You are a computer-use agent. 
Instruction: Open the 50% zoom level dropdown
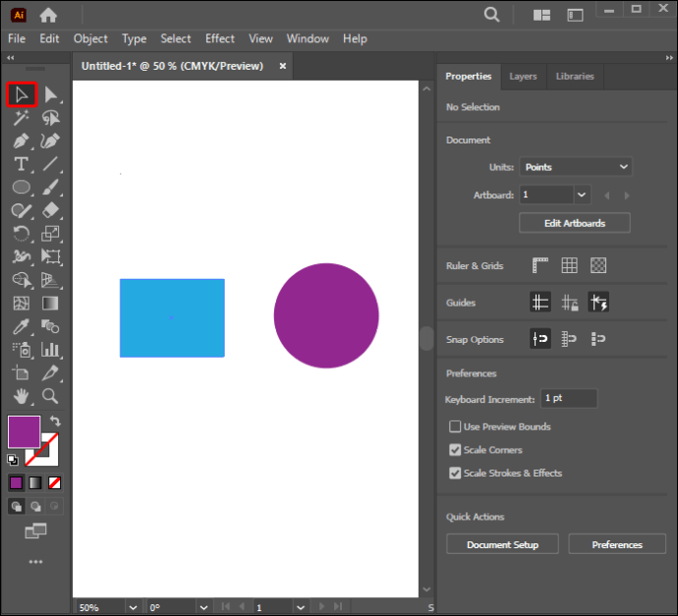click(134, 607)
